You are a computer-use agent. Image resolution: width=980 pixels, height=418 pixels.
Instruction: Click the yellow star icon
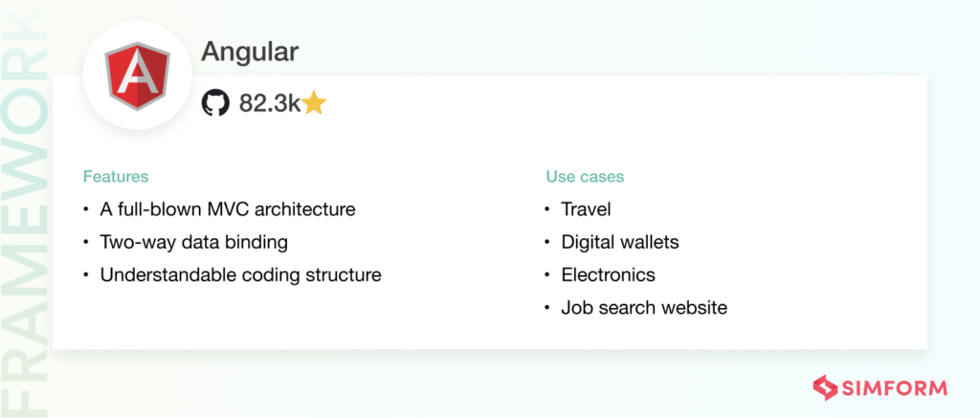click(x=314, y=103)
